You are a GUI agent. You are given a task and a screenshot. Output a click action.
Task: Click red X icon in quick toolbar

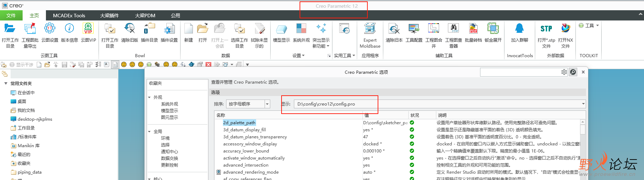208,64
